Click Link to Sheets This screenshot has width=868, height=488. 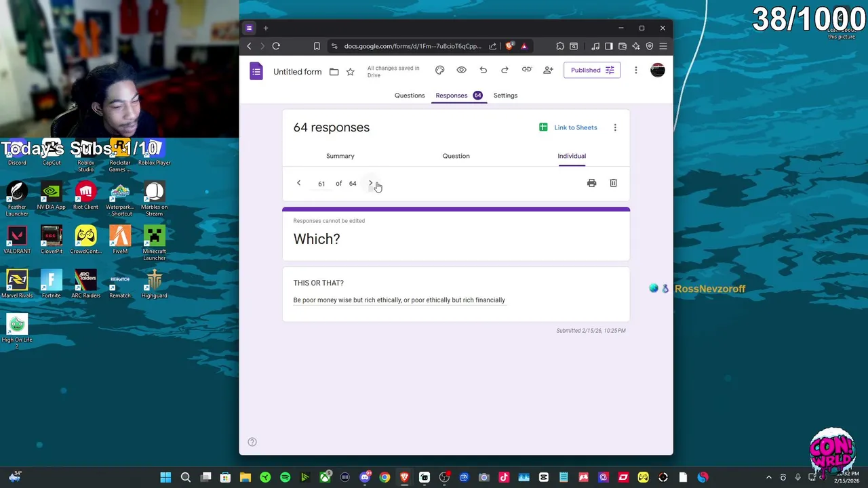pyautogui.click(x=568, y=127)
